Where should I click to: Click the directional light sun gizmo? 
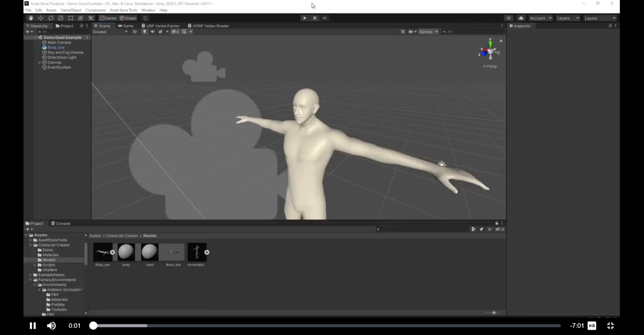[442, 164]
